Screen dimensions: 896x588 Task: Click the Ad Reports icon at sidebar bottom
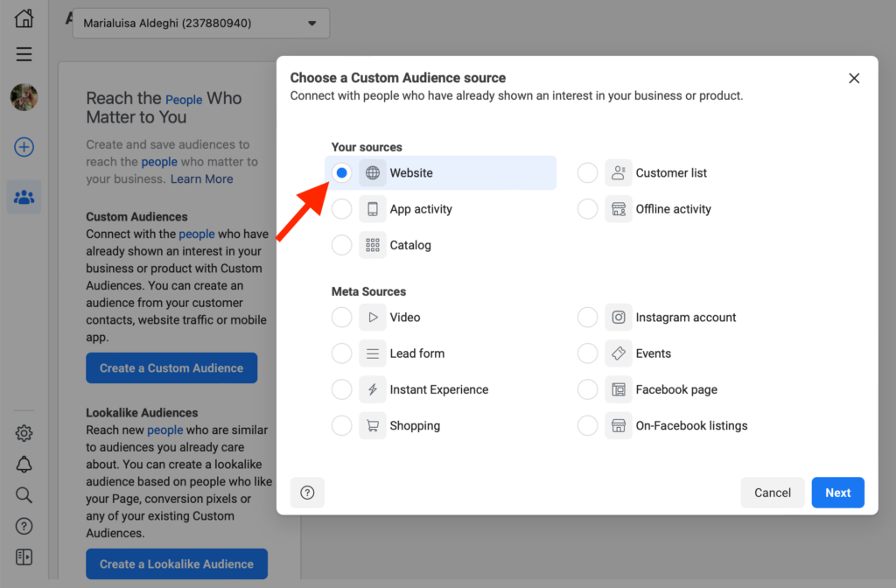pos(24,556)
